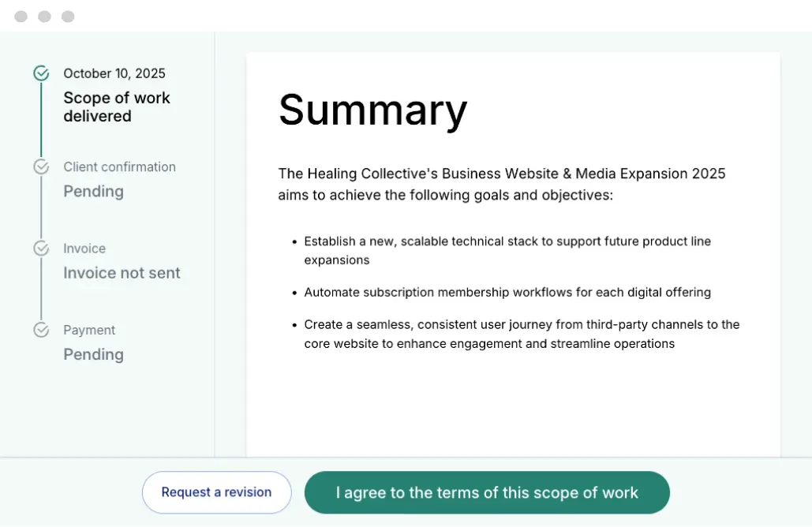The image size is (812, 527).
Task: Toggle the completed state on October 10 milestone
Action: coord(41,73)
